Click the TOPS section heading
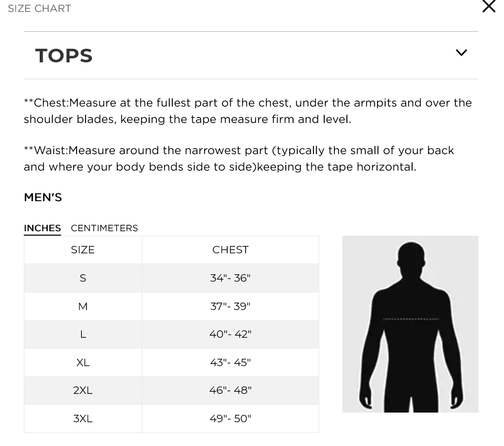The height and width of the screenshot is (446, 504). coord(64,56)
